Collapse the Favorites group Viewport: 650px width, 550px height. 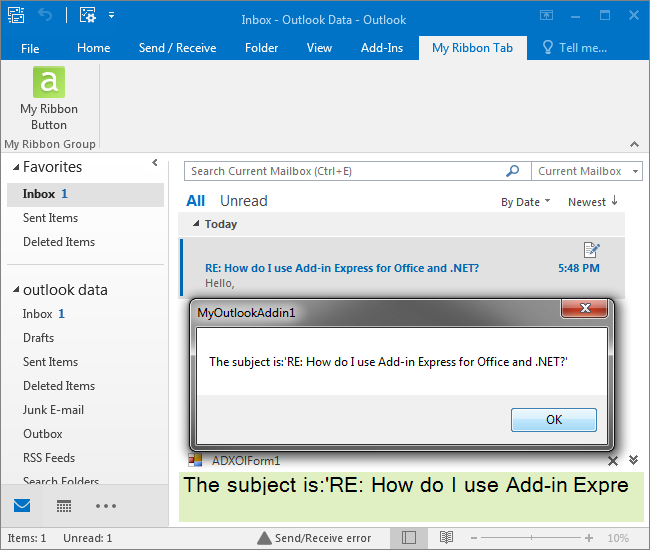coord(16,167)
